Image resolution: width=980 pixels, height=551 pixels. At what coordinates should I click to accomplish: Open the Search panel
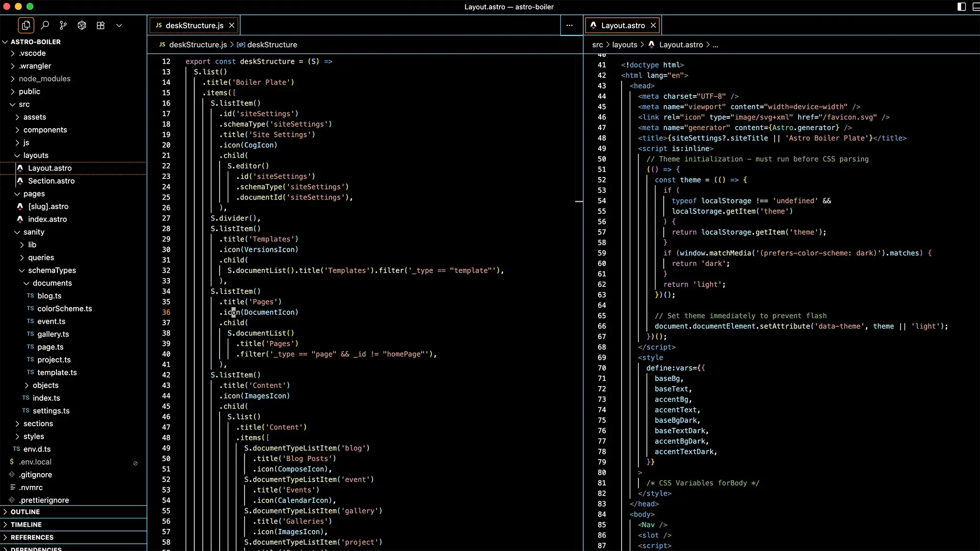pos(45,25)
